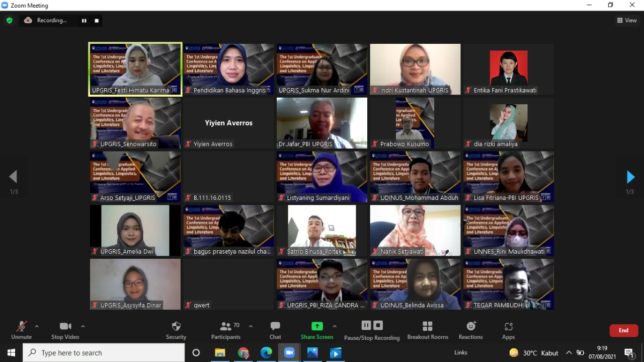Stop recording using the top-left recording indicator

[x=96, y=21]
